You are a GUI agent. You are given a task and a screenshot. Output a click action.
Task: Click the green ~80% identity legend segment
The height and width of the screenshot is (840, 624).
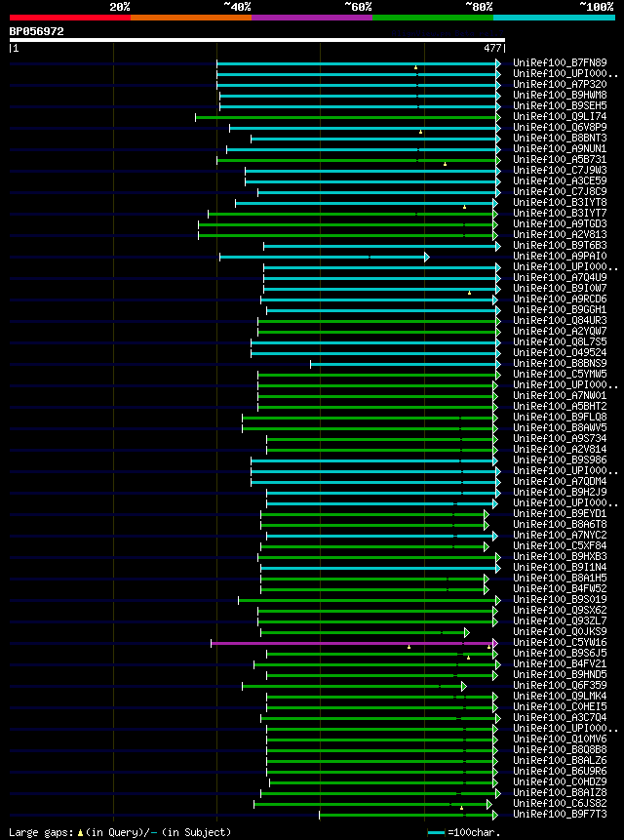click(x=433, y=18)
